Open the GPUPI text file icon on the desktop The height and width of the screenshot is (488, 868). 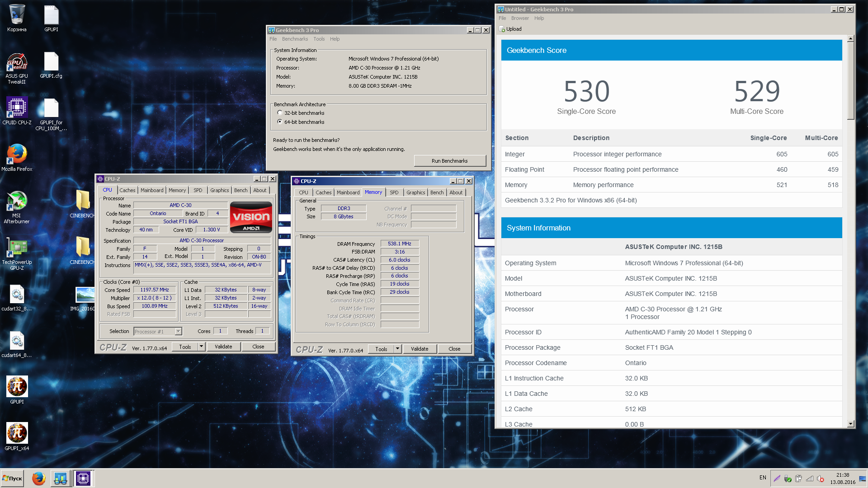[x=51, y=18]
